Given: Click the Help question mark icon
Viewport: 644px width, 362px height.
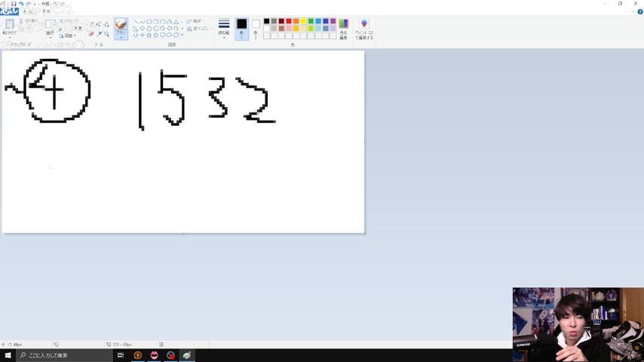Looking at the screenshot, I should (x=640, y=11).
